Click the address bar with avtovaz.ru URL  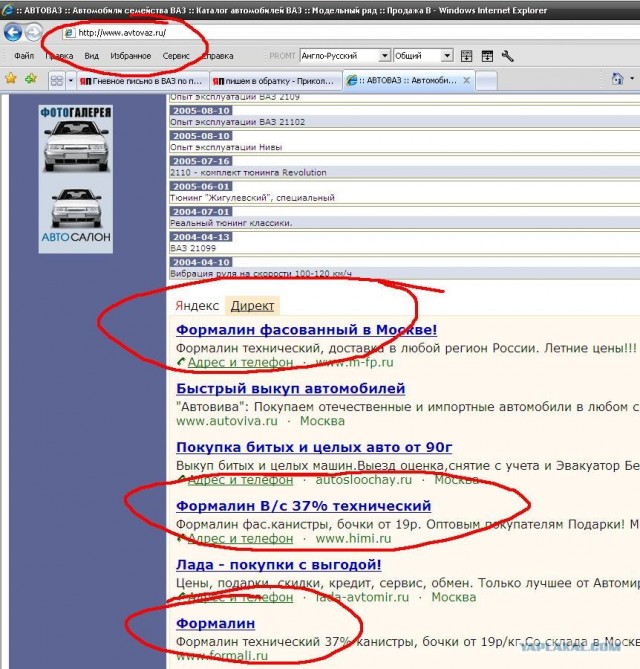point(350,33)
